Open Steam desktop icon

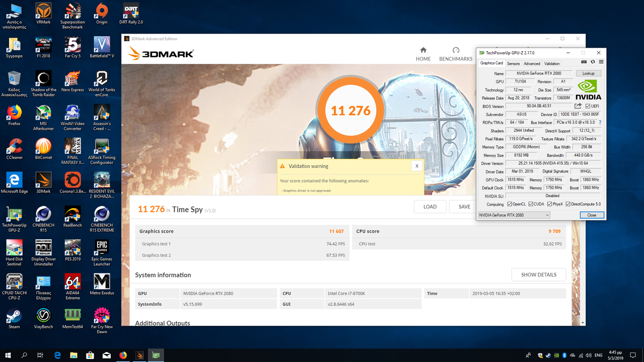tap(14, 318)
